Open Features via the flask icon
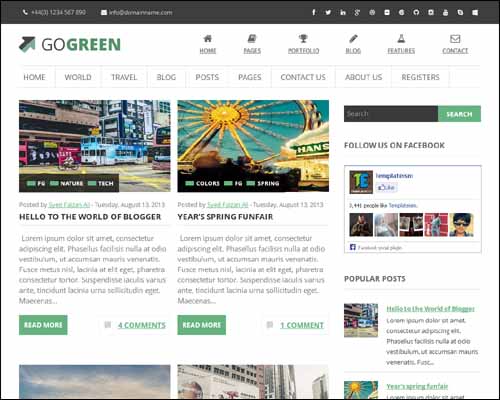 [401, 39]
